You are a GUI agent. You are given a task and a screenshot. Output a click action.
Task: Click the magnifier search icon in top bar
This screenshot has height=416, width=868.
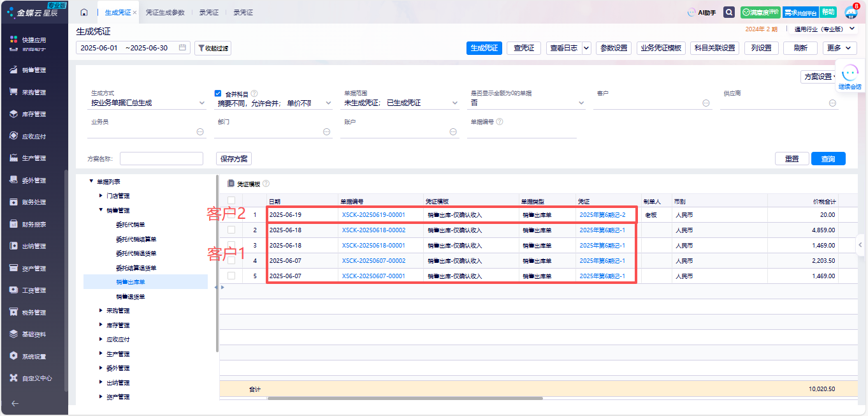[x=729, y=12]
